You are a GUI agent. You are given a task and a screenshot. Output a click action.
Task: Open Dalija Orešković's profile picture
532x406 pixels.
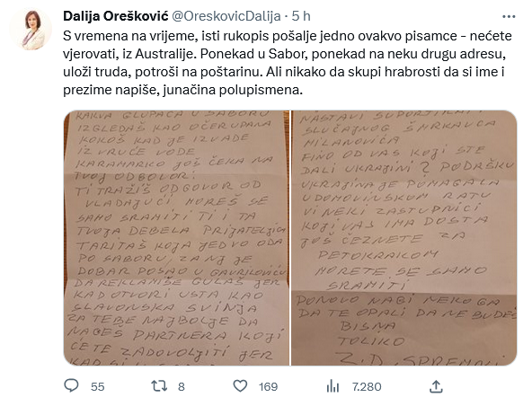[x=31, y=30]
